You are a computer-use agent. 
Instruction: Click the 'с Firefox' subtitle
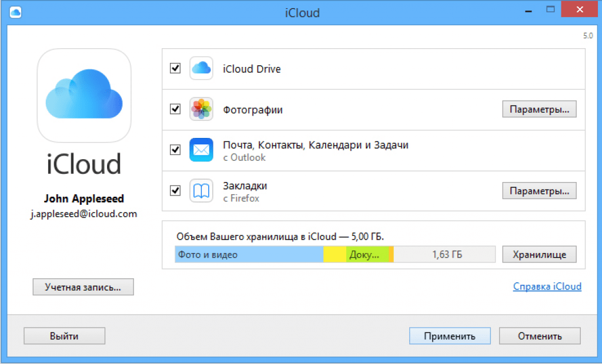tap(241, 198)
